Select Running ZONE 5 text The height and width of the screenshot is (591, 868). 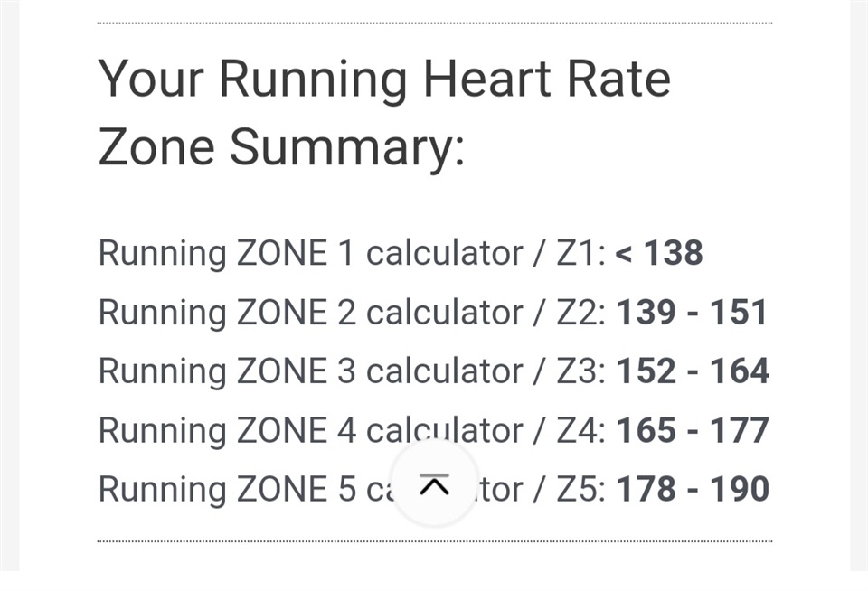tap(228, 489)
